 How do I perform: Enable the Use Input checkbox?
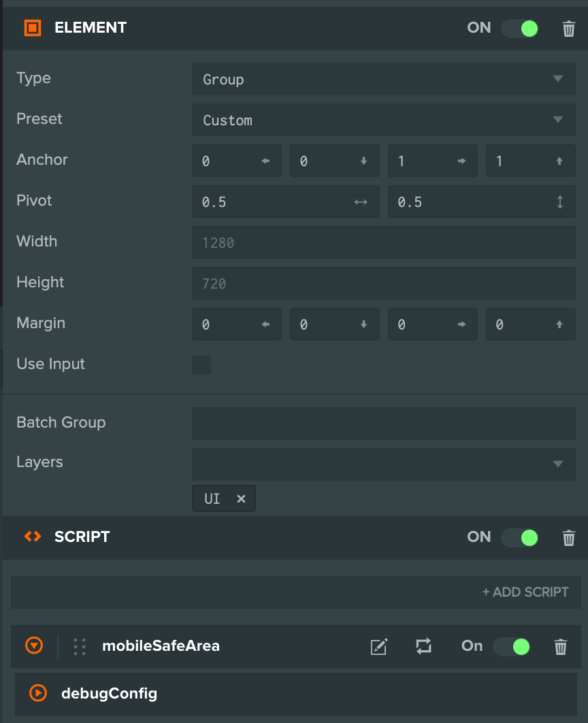201,365
